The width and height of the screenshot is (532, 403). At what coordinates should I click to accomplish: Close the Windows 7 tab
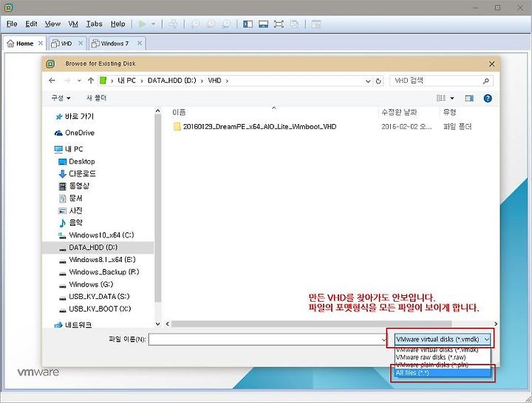coord(140,43)
